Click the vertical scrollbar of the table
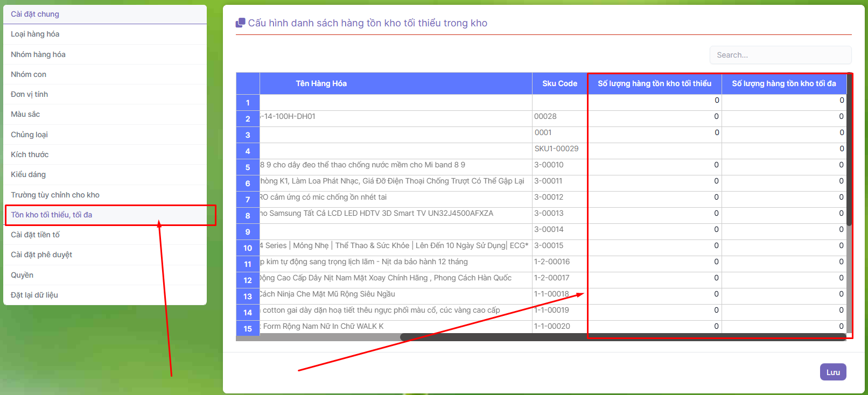This screenshot has width=868, height=395. [849, 161]
